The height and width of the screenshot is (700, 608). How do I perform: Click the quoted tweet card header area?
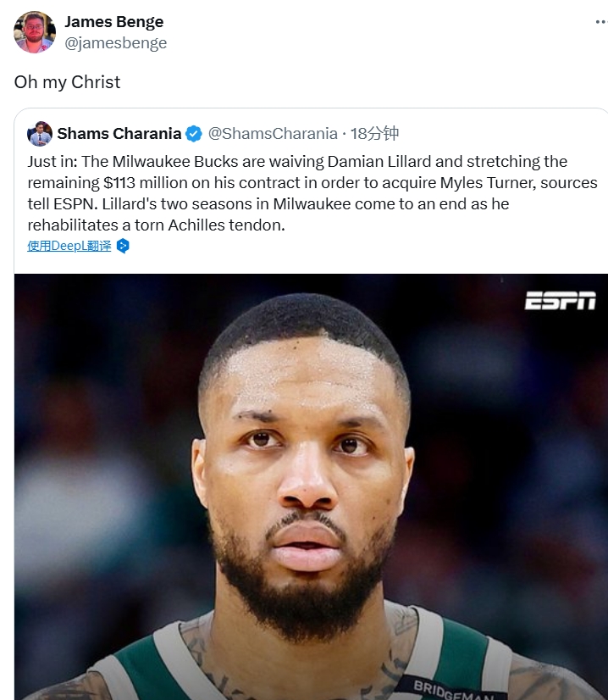tap(213, 134)
